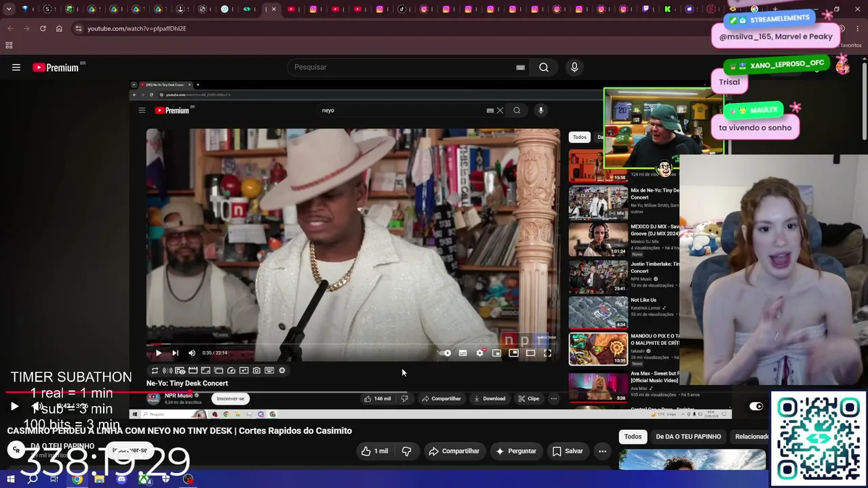Toggle the autoplay switch on the player
Viewport: 868px width, 488px height.
[x=756, y=407]
